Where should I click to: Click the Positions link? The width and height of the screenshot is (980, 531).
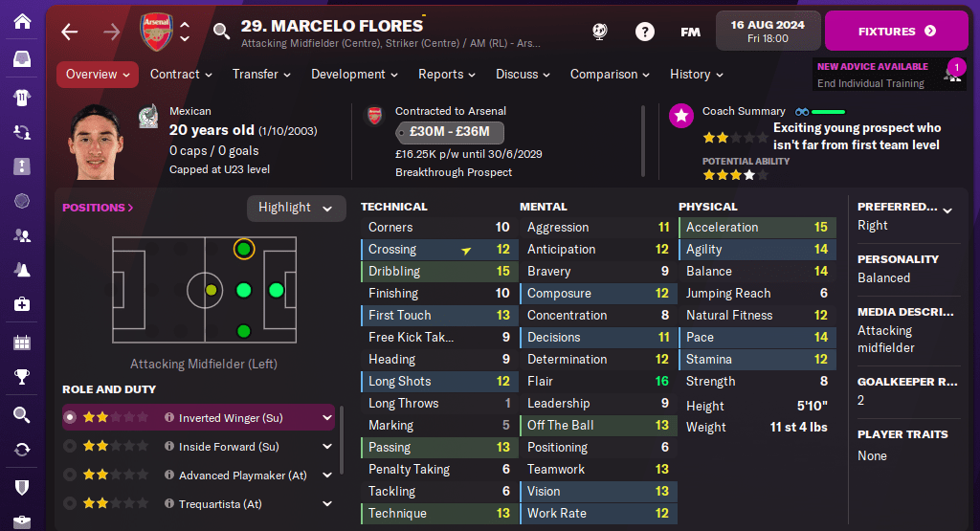pyautogui.click(x=98, y=208)
